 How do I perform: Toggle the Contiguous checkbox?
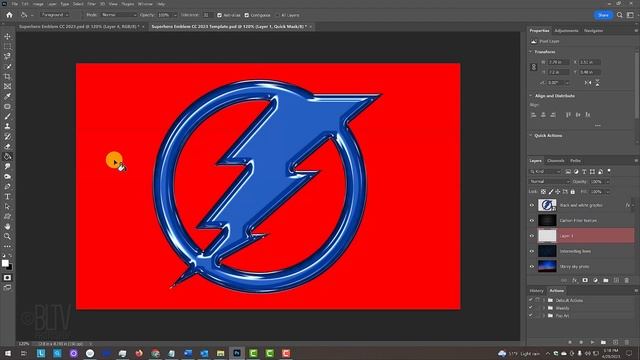click(x=247, y=15)
